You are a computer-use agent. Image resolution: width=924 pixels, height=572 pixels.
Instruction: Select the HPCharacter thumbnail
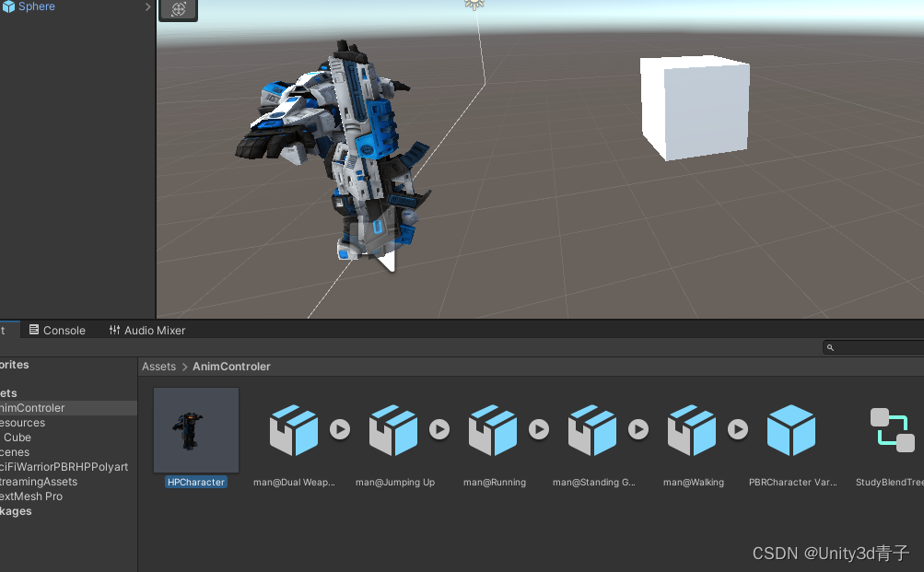195,429
